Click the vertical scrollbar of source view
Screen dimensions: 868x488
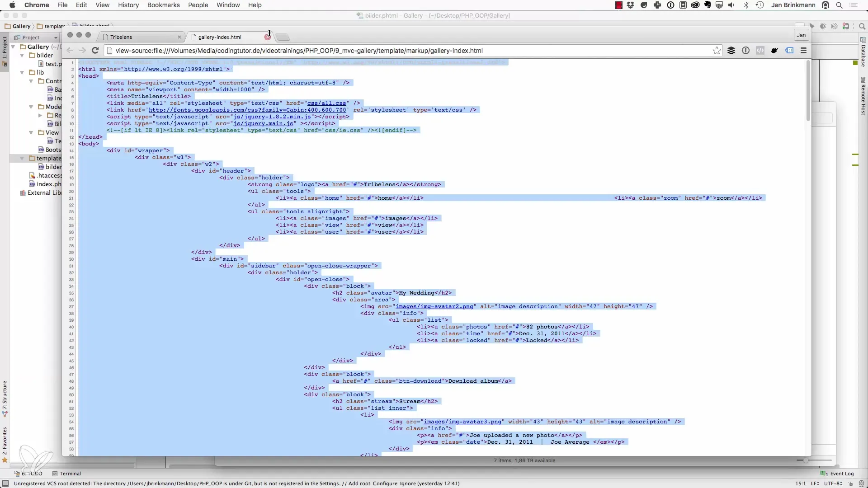pos(808,90)
